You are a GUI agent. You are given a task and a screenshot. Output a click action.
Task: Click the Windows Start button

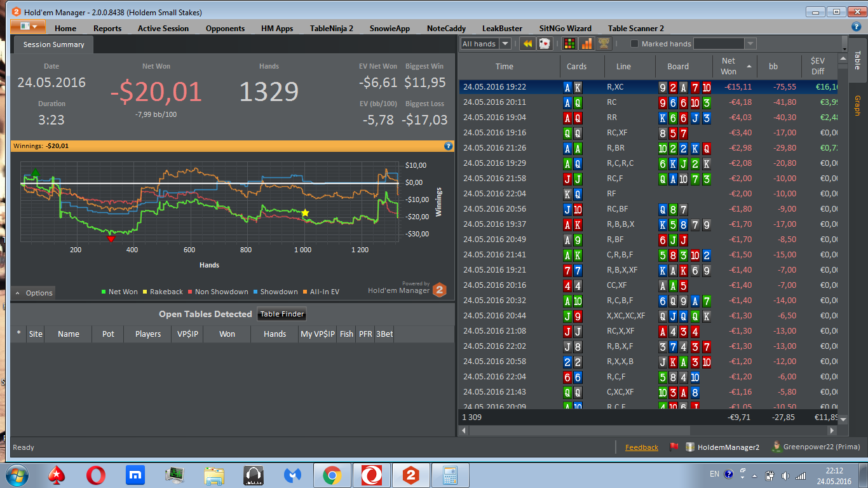pos(16,475)
